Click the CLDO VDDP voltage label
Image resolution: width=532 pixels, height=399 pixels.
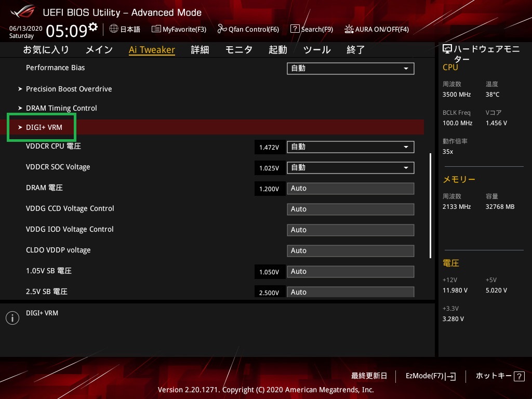point(58,250)
